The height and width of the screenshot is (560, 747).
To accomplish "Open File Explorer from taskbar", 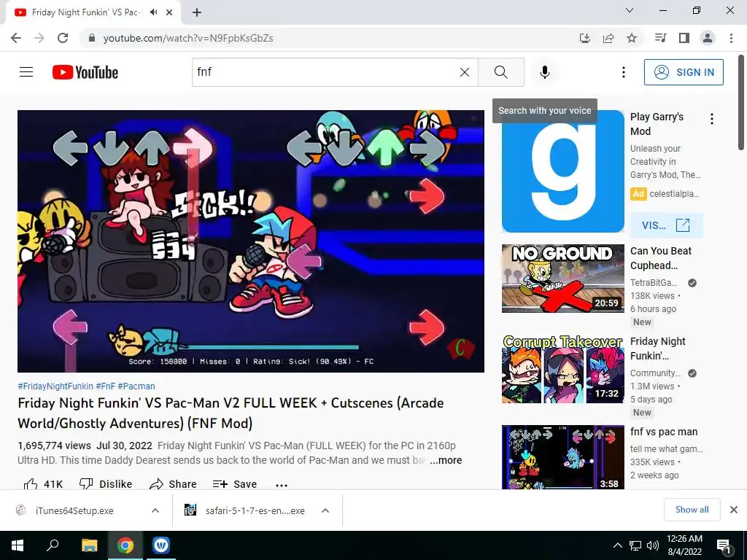I will [89, 545].
